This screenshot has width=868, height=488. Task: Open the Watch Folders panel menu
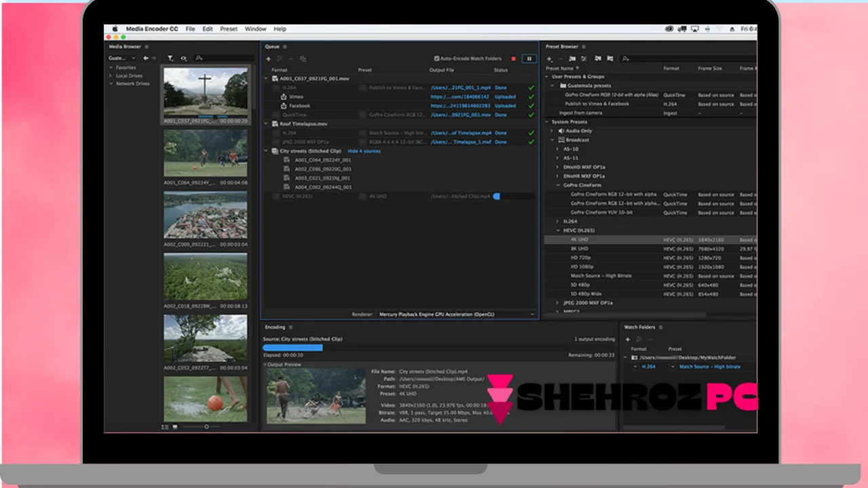pyautogui.click(x=661, y=327)
